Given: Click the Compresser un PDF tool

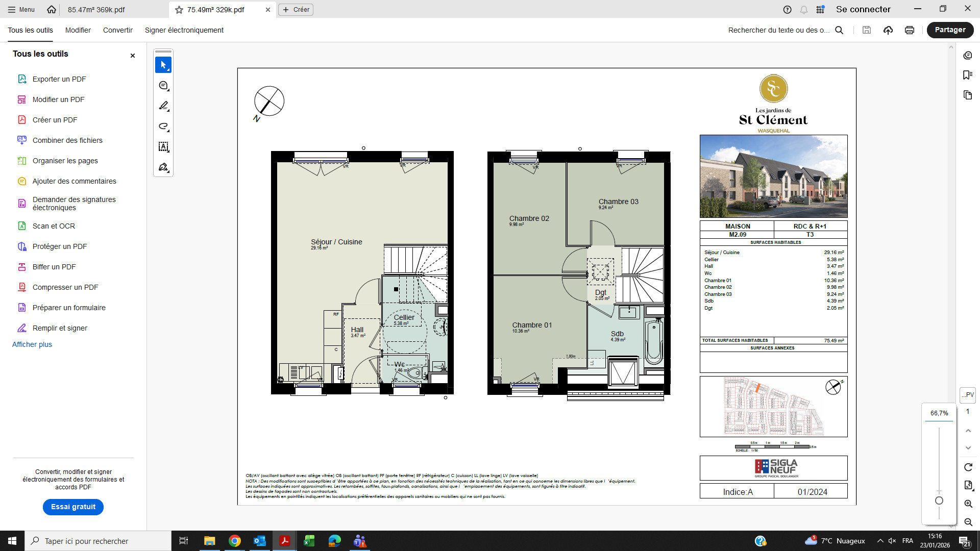Looking at the screenshot, I should [x=65, y=287].
